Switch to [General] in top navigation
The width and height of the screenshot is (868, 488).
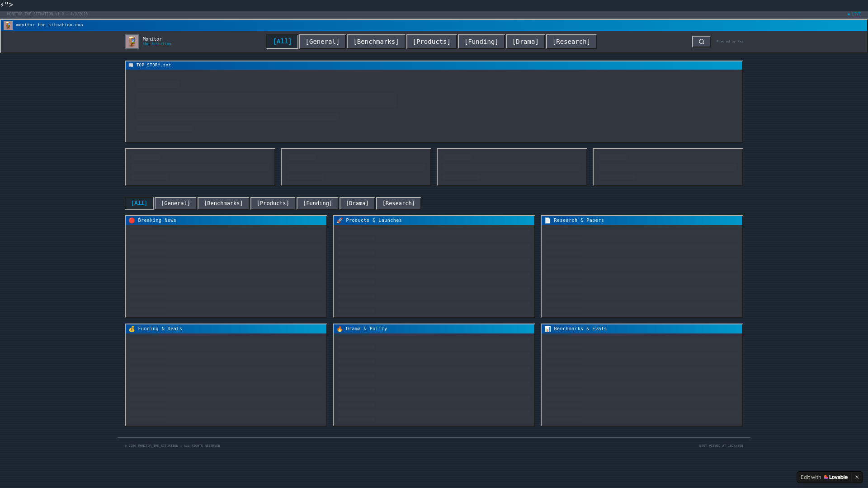[322, 42]
